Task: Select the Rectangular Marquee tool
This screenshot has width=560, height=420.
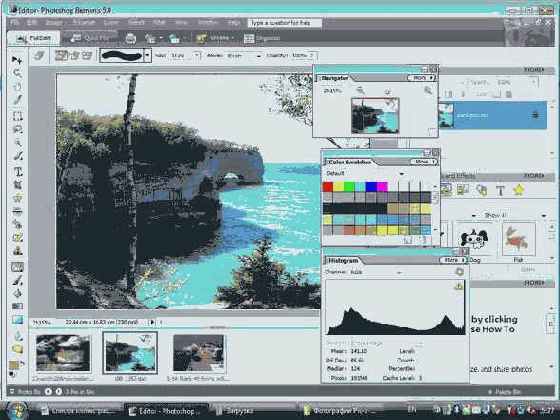Action: tap(17, 116)
